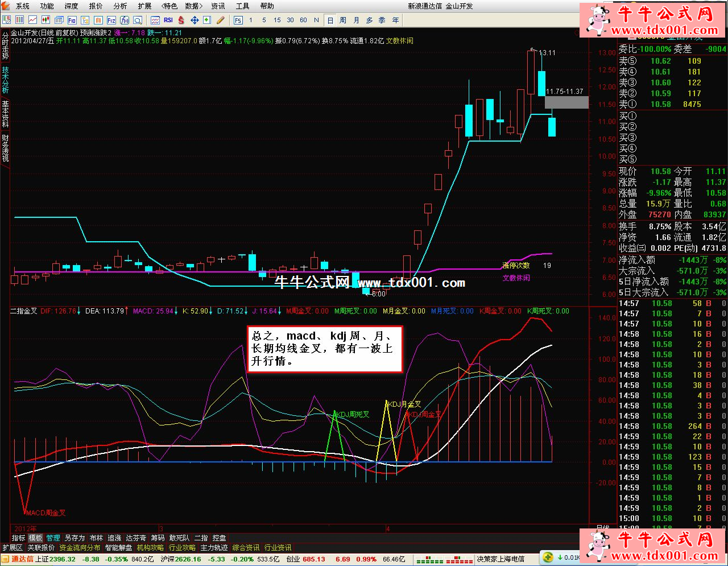Click the FS toolbar icon

pyautogui.click(x=238, y=20)
